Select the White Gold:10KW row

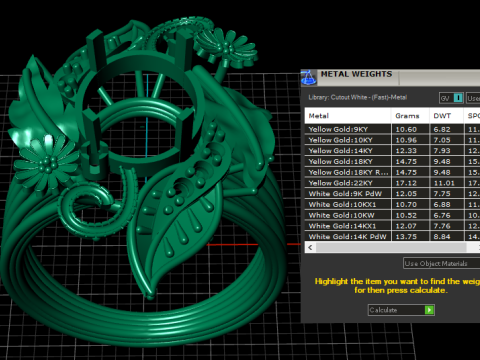[x=392, y=215]
